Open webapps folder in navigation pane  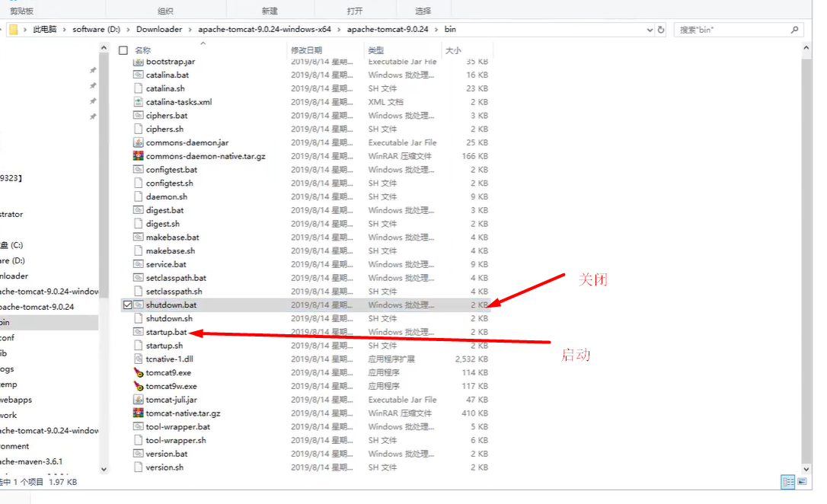(16, 400)
